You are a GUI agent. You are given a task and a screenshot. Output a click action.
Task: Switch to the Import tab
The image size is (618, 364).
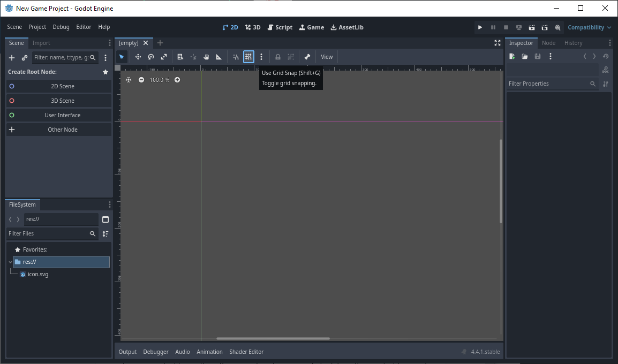point(41,43)
